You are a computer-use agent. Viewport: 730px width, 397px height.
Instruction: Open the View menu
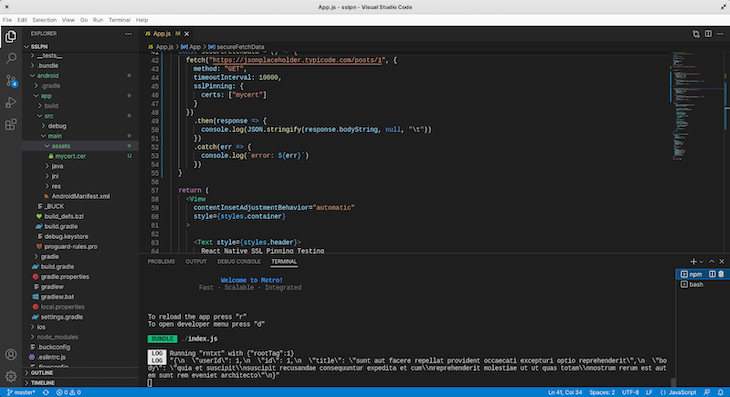[68, 20]
